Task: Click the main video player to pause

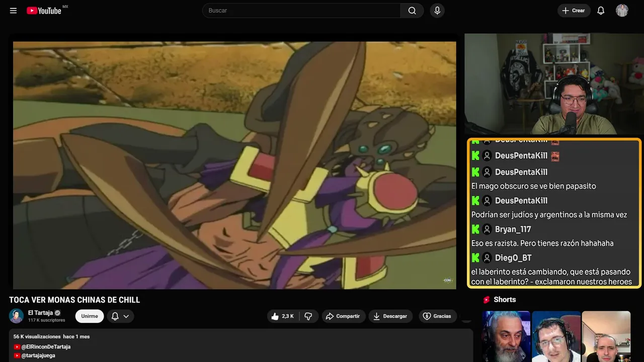Action: pos(234,165)
